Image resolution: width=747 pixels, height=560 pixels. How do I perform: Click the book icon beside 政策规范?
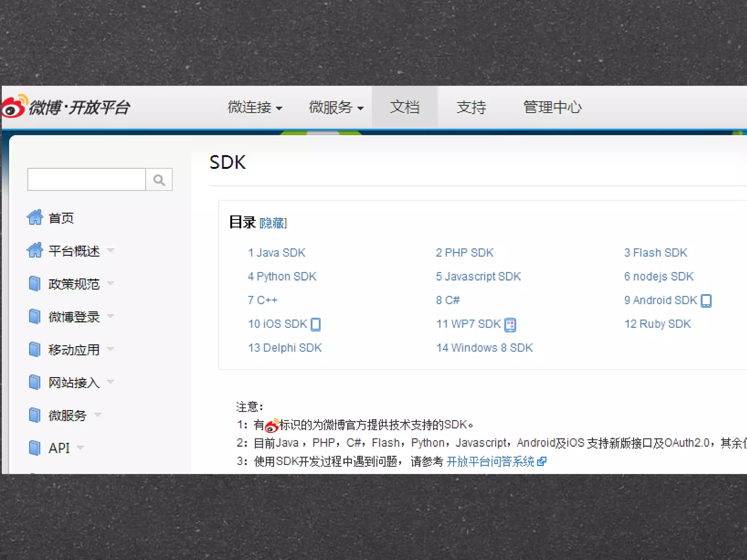click(35, 283)
